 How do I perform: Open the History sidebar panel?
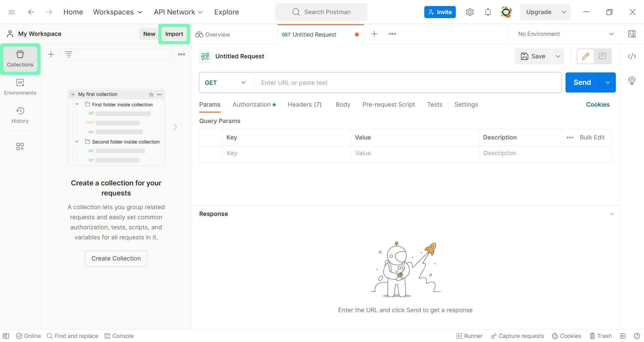[x=20, y=115]
